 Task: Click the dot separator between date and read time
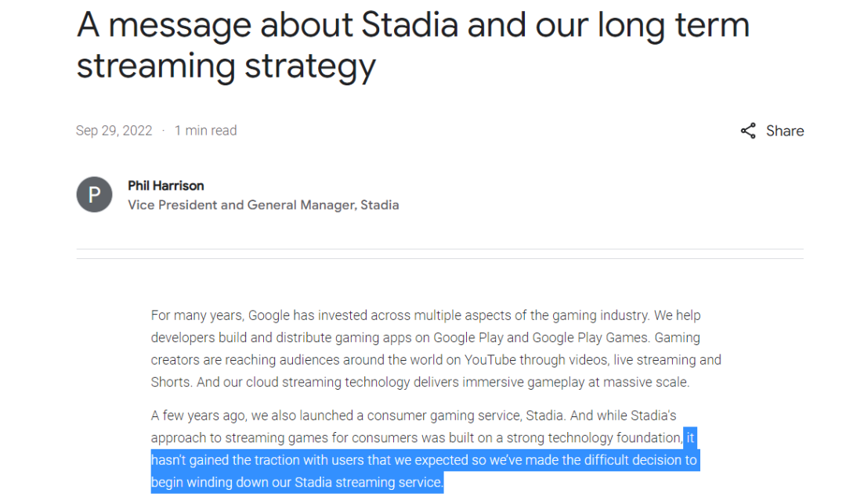(163, 131)
